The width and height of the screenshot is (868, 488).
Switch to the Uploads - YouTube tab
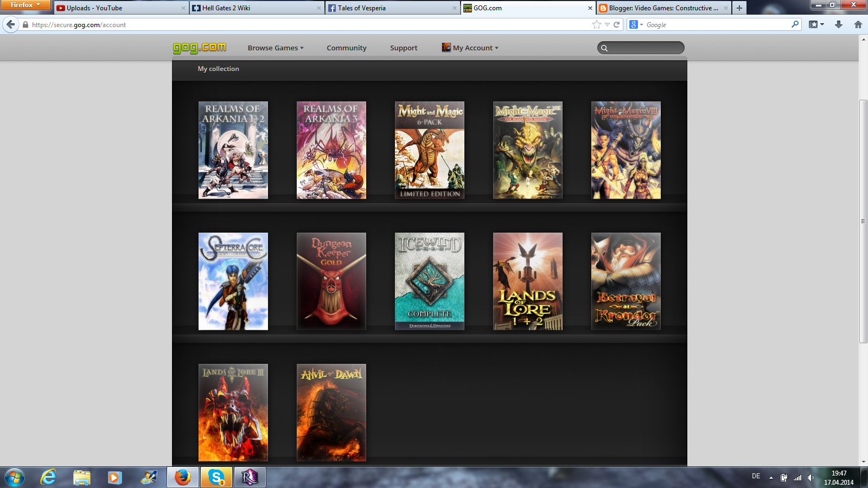[x=121, y=8]
